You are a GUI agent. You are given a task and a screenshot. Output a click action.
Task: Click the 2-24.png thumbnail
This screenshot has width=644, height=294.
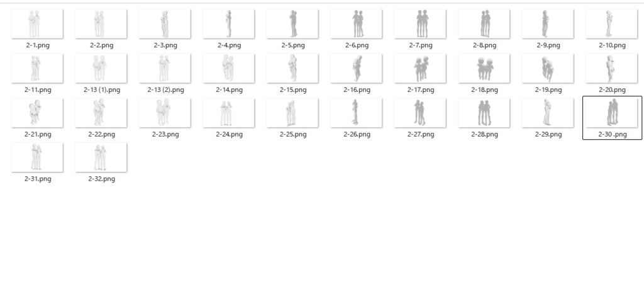[x=229, y=113]
